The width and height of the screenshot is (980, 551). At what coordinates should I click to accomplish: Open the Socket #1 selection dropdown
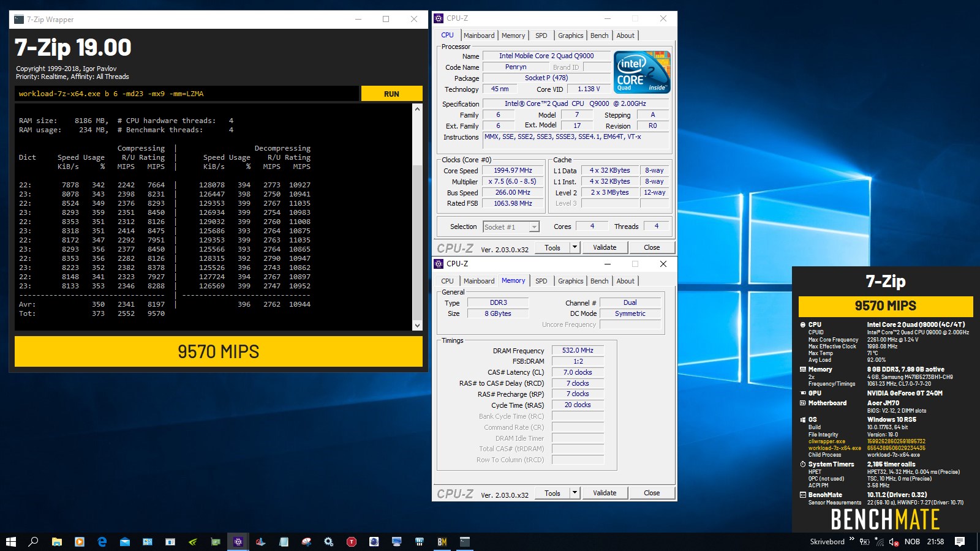pos(511,227)
